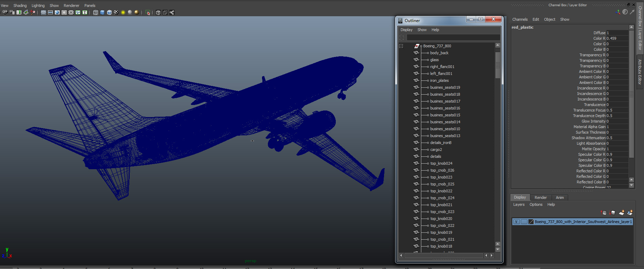The width and height of the screenshot is (644, 269).
Task: Collapse the Boeing_737_800 group
Action: [x=401, y=46]
